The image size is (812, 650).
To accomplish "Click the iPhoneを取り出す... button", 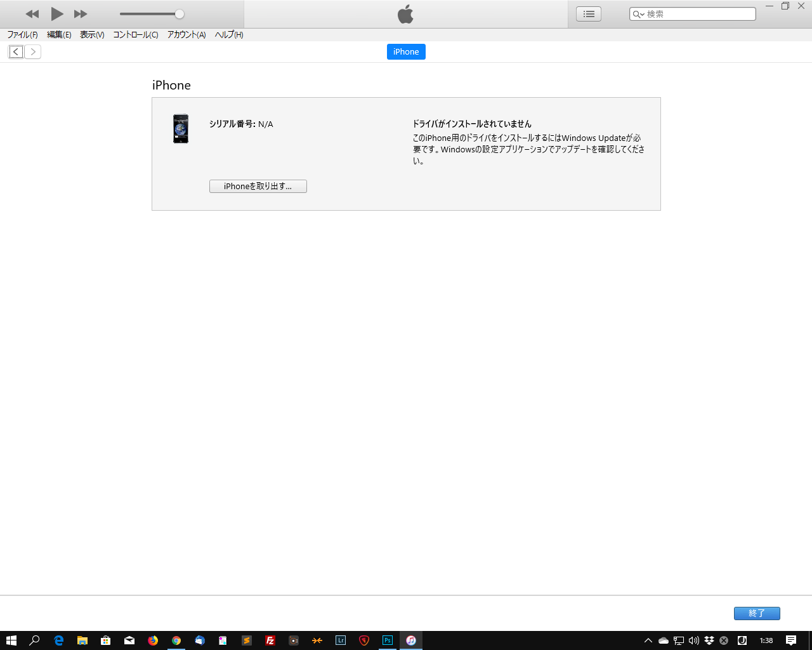I will [x=258, y=186].
